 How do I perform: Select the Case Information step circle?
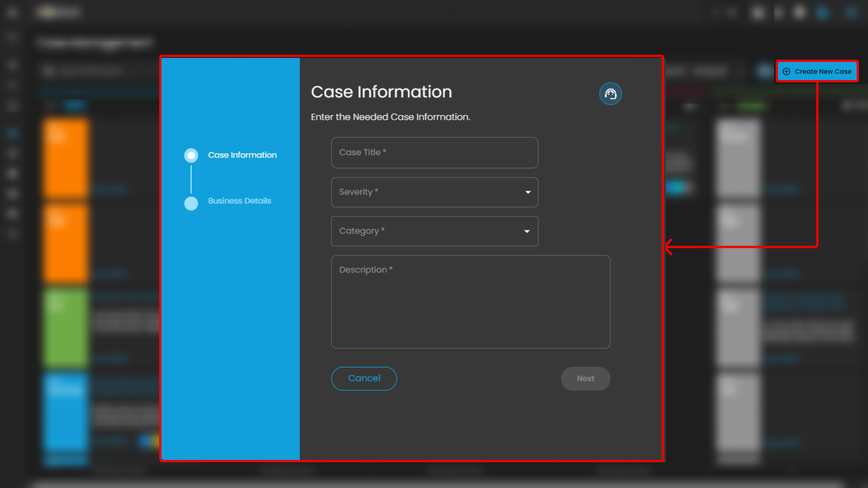[191, 155]
